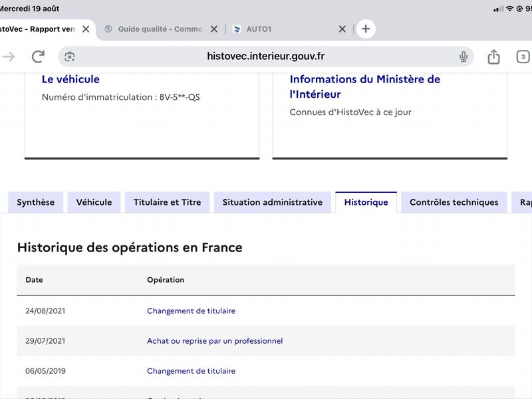Select the date 29/07/2021
The image size is (532, 399).
pos(45,340)
